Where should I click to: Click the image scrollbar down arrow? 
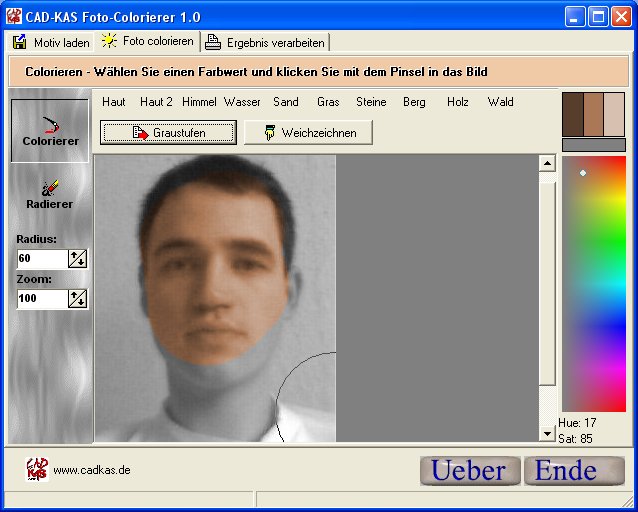(547, 434)
